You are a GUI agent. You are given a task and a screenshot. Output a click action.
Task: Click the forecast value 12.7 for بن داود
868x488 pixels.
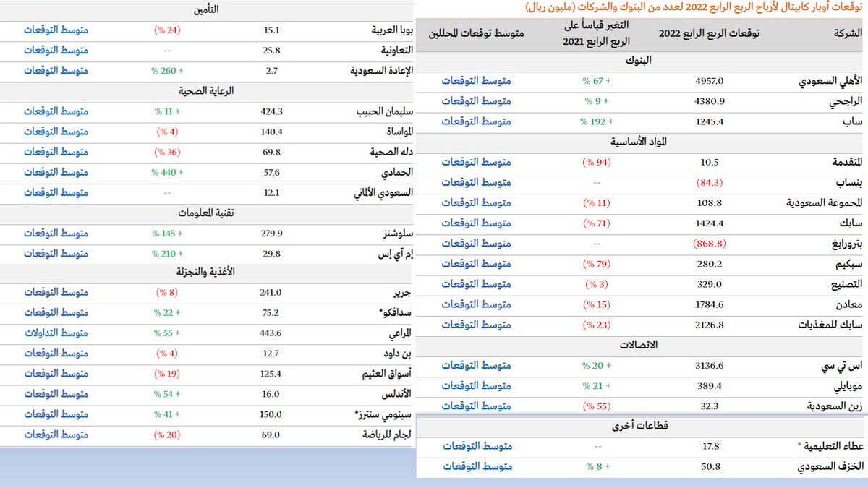tap(271, 354)
